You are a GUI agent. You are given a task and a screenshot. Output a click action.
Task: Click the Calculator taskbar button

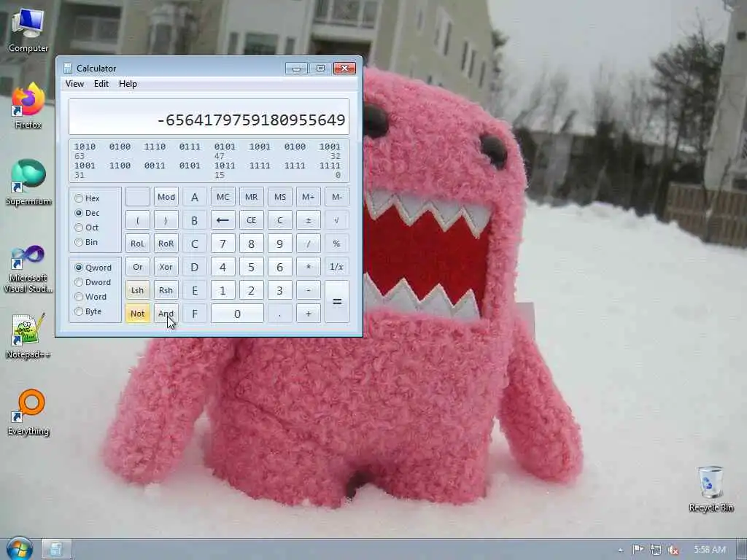(55, 550)
